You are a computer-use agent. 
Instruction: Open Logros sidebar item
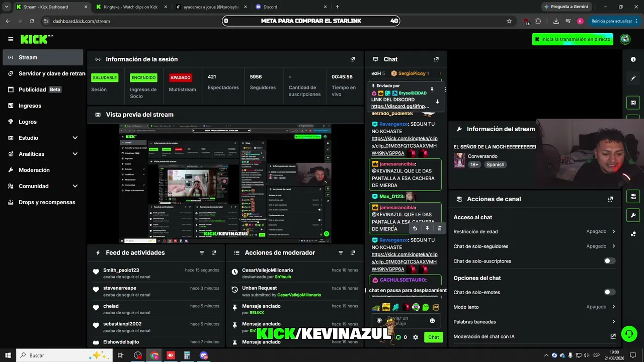(x=43, y=122)
